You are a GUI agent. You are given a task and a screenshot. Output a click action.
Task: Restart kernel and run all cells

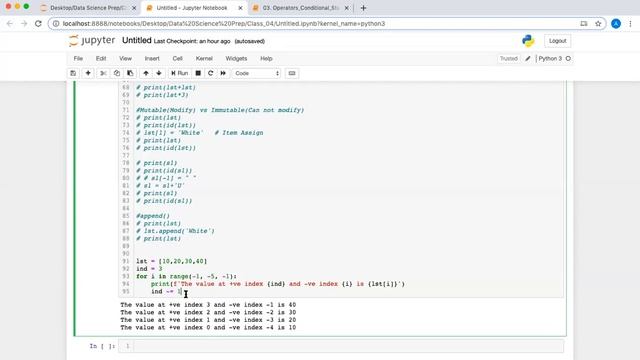click(223, 73)
